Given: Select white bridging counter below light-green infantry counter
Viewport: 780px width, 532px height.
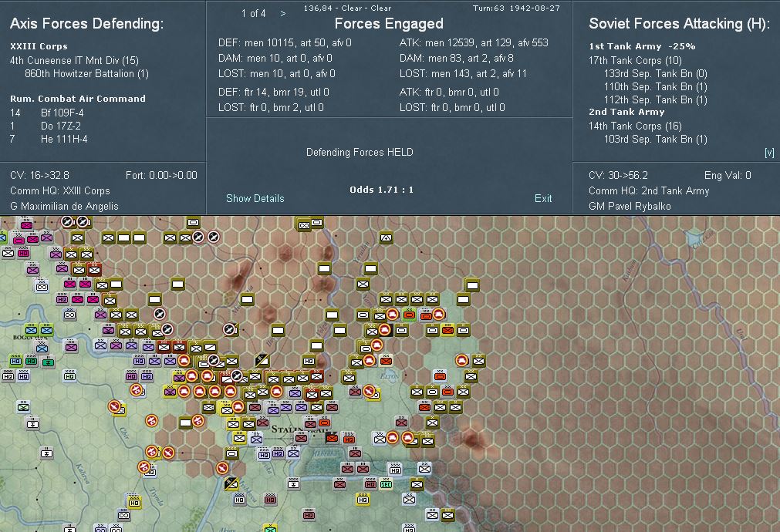Looking at the screenshot, I should 33,423.
